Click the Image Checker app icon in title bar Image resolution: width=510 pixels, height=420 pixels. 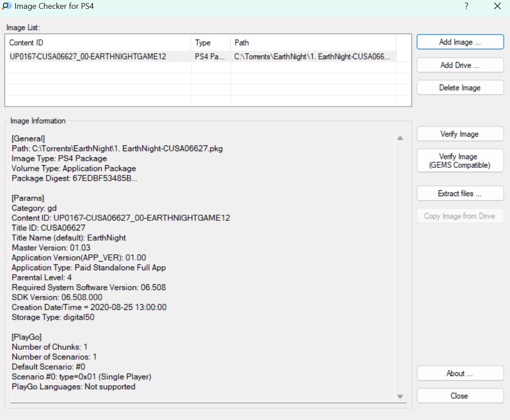7,6
